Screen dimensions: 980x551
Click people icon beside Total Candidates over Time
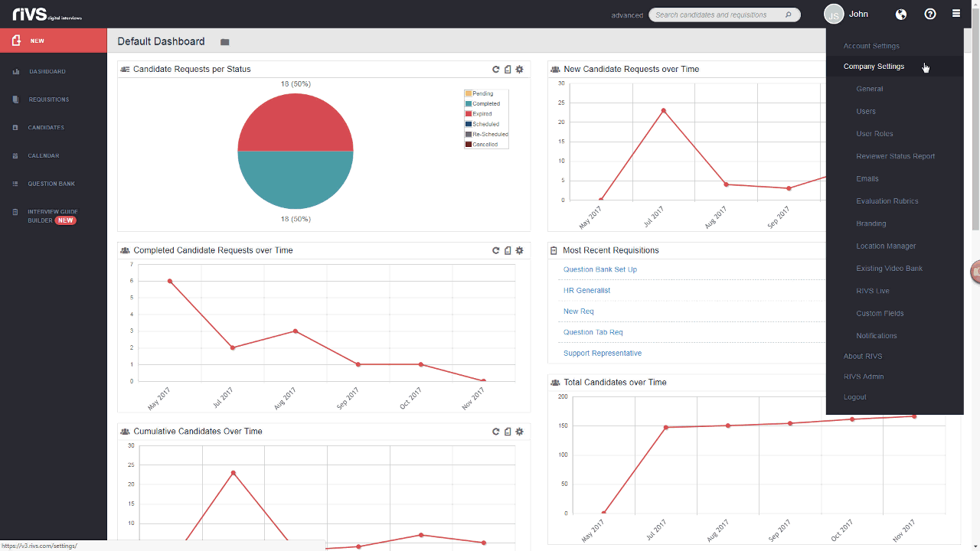coord(554,382)
